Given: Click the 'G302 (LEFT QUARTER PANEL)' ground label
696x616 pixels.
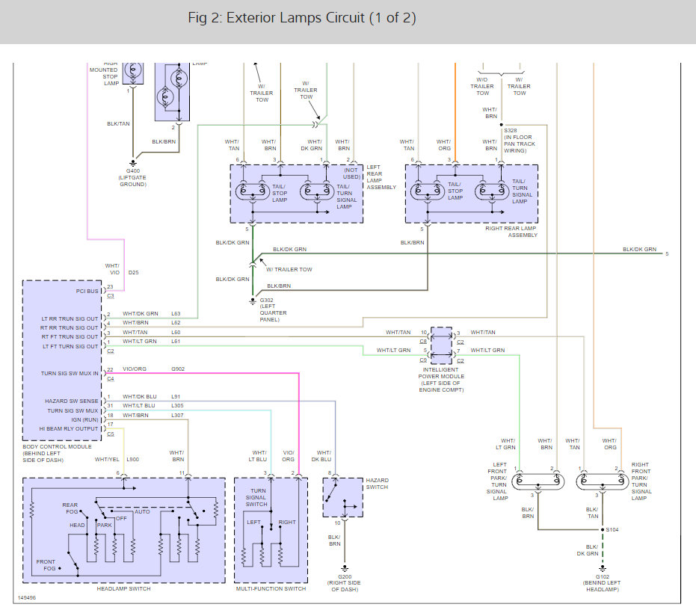Looking at the screenshot, I should point(273,309).
